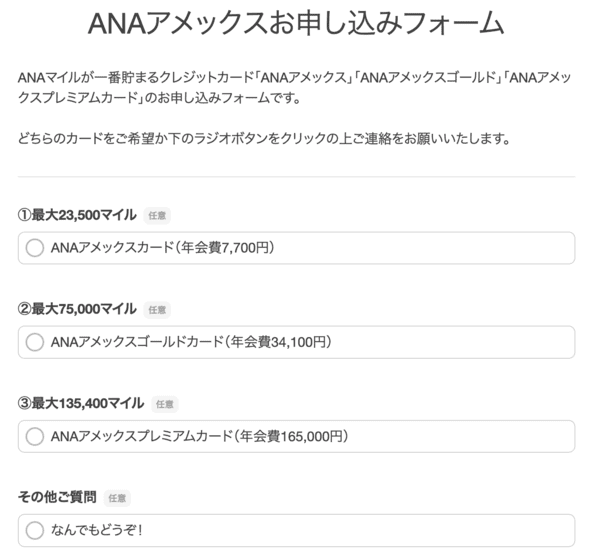Click the 年会費165,000円 option label text

click(x=200, y=436)
